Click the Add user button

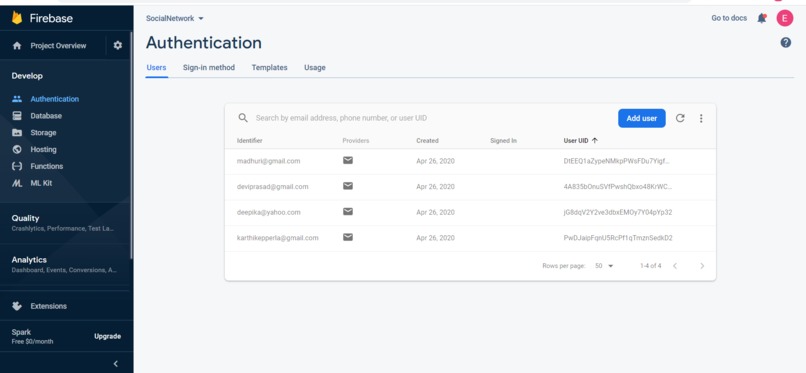[642, 118]
